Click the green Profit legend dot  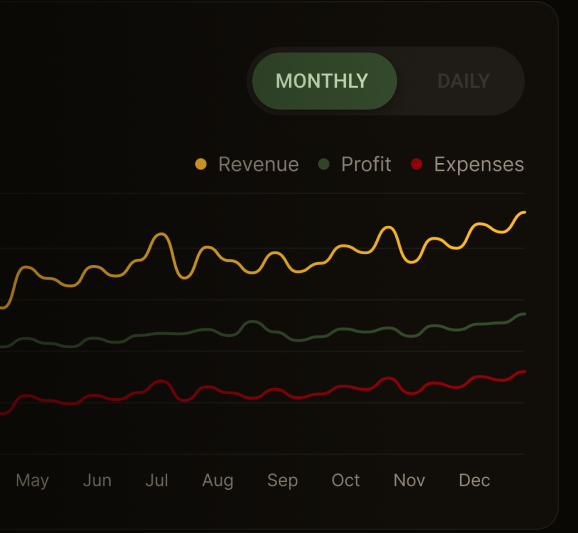click(324, 164)
